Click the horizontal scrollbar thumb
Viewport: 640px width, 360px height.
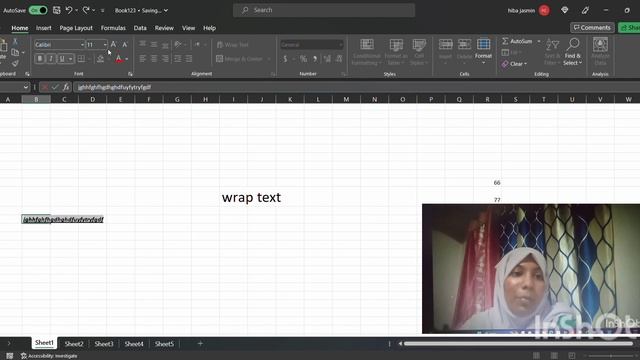tap(518, 344)
